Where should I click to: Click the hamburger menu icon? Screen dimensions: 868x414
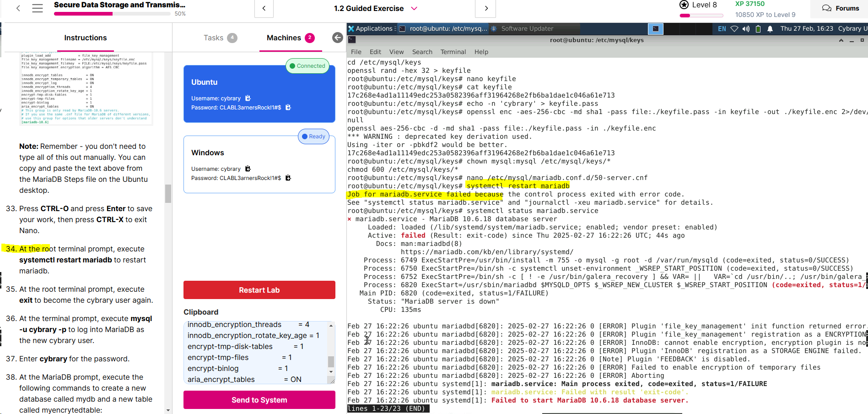(38, 8)
